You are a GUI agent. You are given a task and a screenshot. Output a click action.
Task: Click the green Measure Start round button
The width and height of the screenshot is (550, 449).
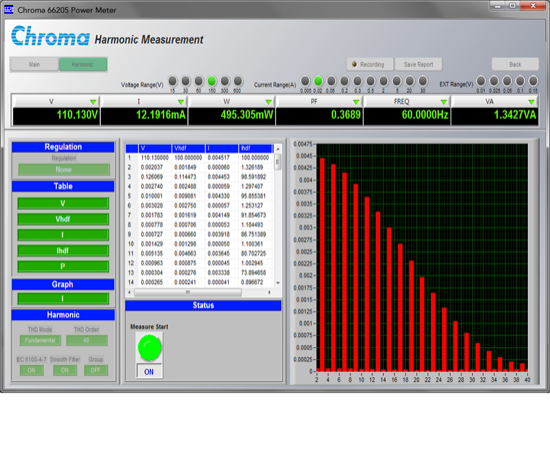149,347
